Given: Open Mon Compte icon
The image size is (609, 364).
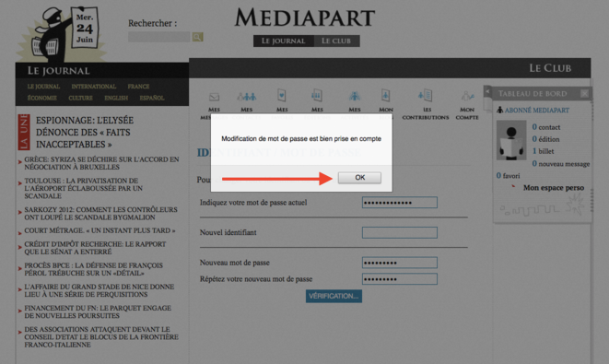Looking at the screenshot, I should [467, 96].
